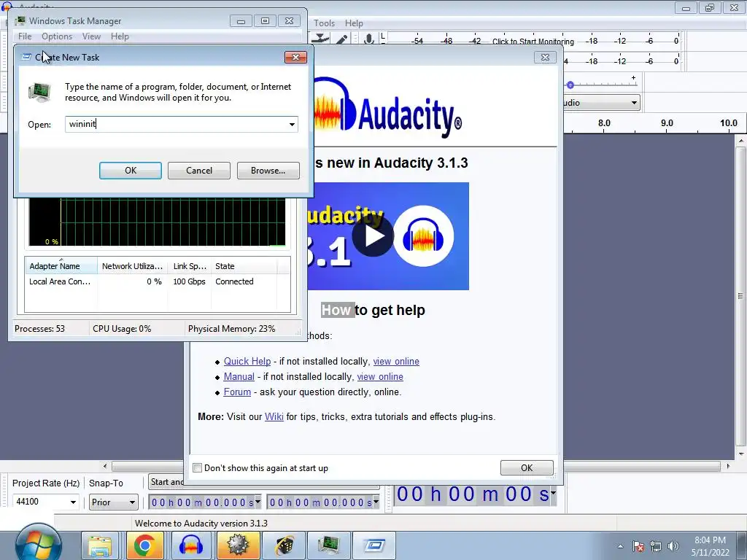Open the File menu in Task Manager
The image size is (747, 560).
(25, 36)
